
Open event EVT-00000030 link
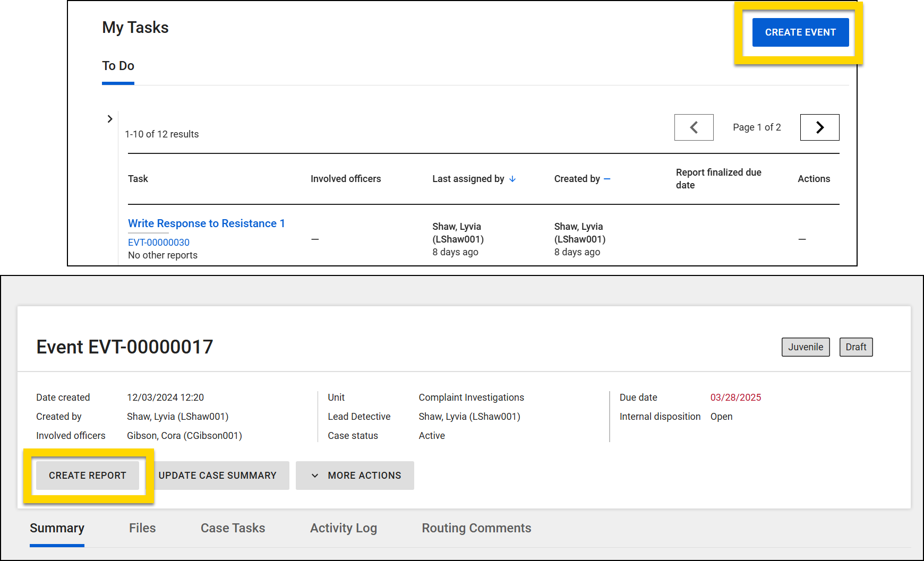point(158,242)
